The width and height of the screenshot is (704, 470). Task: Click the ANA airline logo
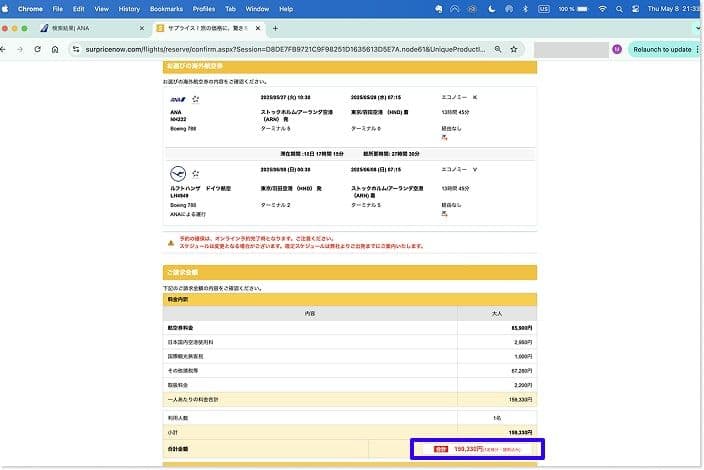pos(177,99)
